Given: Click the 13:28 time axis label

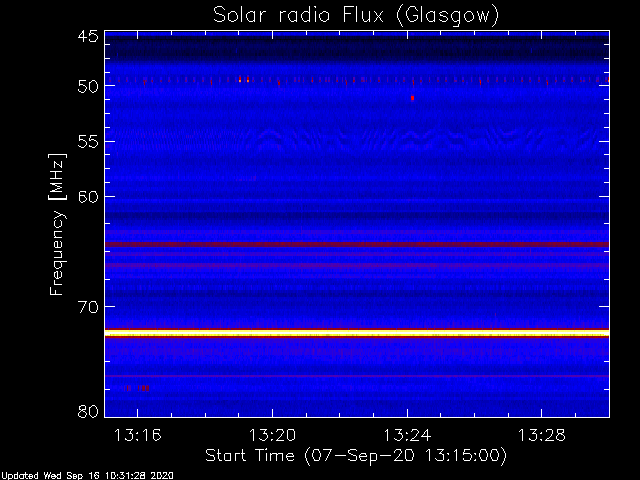Looking at the screenshot, I should point(542,435).
